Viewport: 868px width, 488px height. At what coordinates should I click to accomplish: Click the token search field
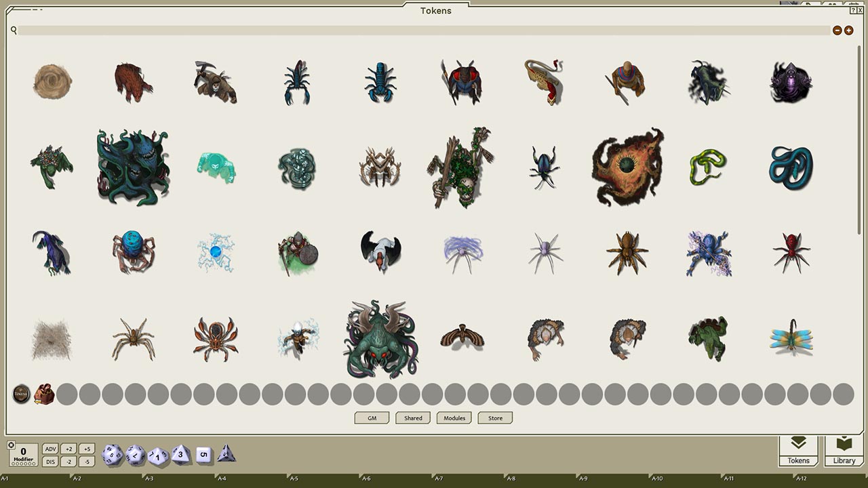[x=271, y=30]
